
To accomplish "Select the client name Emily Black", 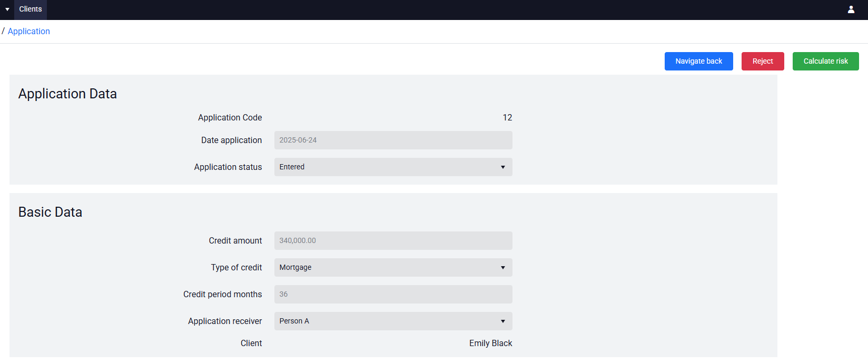I will click(x=491, y=343).
